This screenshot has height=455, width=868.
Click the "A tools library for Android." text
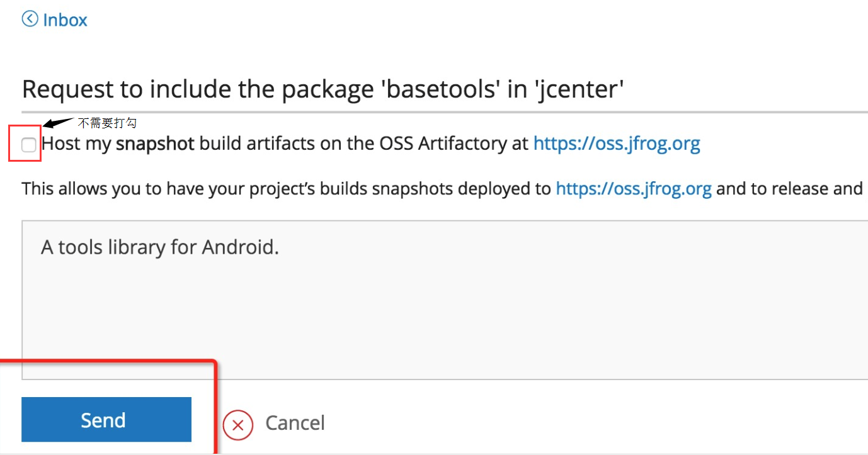coord(159,247)
